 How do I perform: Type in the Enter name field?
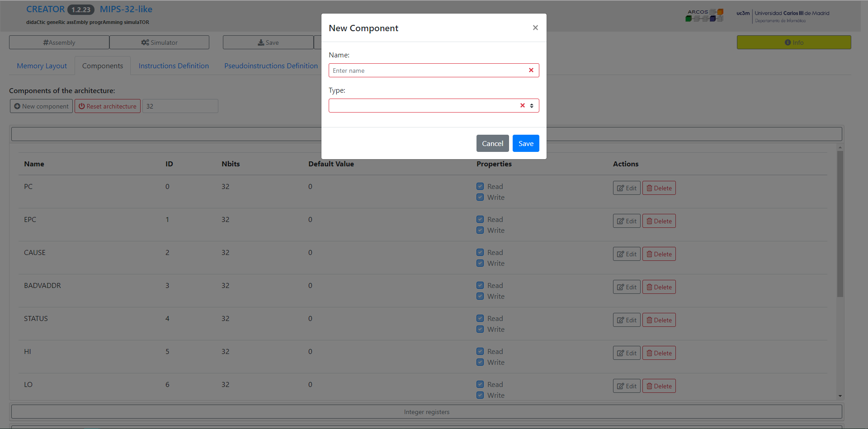427,71
